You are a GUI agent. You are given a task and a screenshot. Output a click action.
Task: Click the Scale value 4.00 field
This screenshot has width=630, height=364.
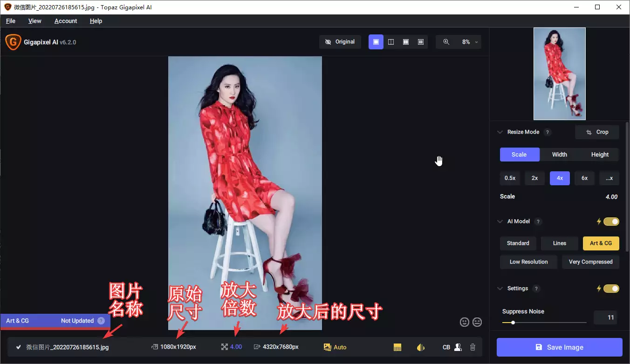pyautogui.click(x=611, y=197)
